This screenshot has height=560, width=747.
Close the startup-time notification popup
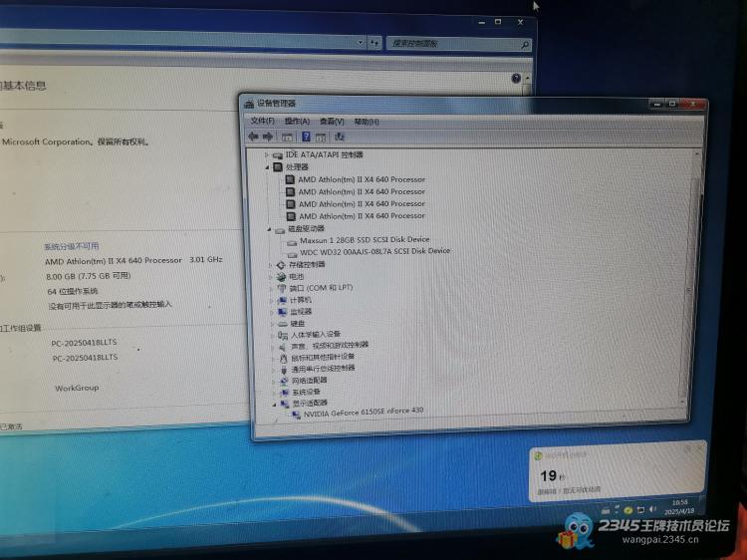coord(699,449)
